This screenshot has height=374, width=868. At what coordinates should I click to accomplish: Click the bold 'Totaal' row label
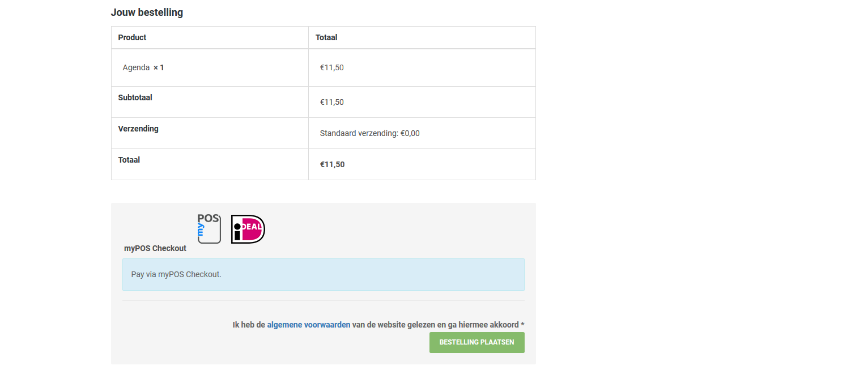coord(129,160)
